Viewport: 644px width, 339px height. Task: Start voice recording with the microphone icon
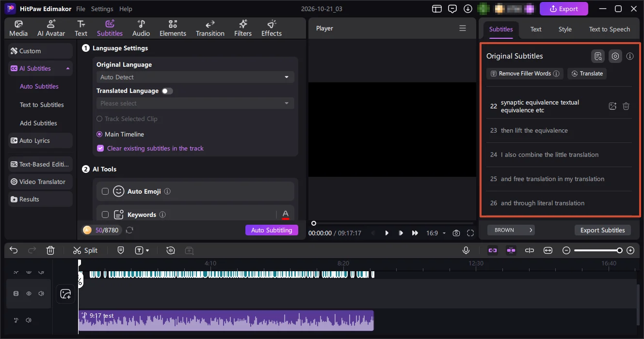tap(466, 250)
